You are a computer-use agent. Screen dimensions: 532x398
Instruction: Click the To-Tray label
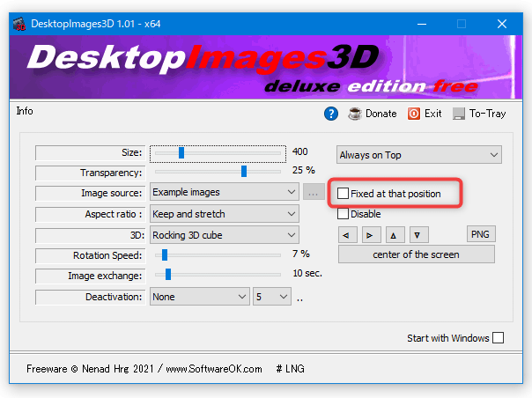(488, 114)
